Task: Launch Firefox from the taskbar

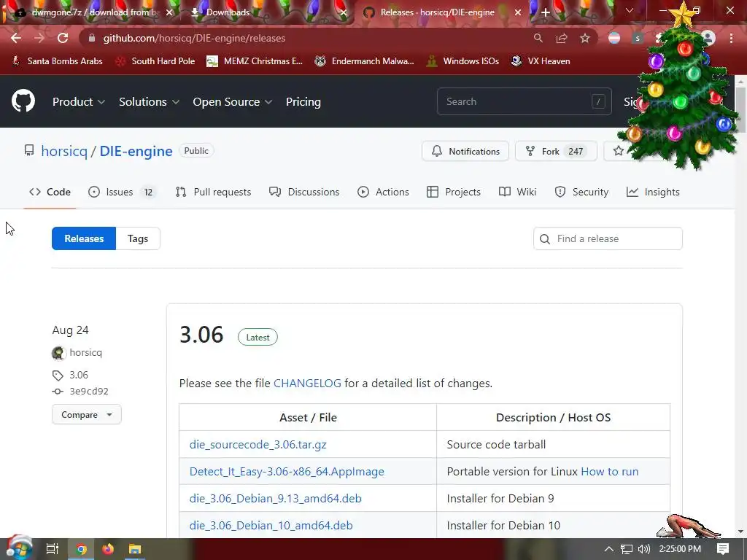Action: coord(108,549)
